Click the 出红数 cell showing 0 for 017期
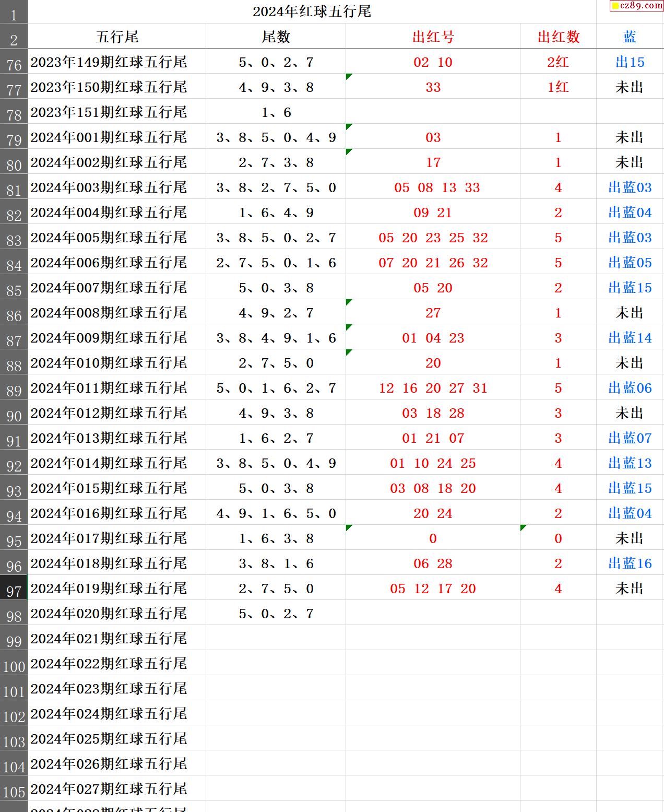This screenshot has width=664, height=812. pos(558,538)
